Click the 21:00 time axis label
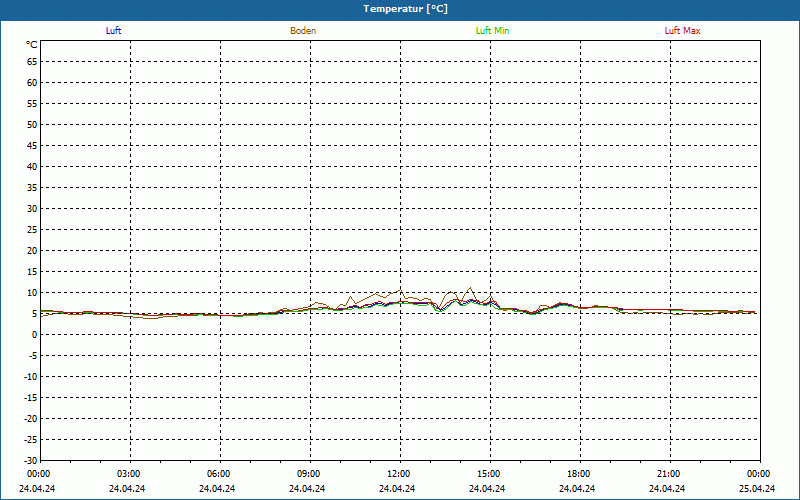Image resolution: width=800 pixels, height=500 pixels. point(667,474)
